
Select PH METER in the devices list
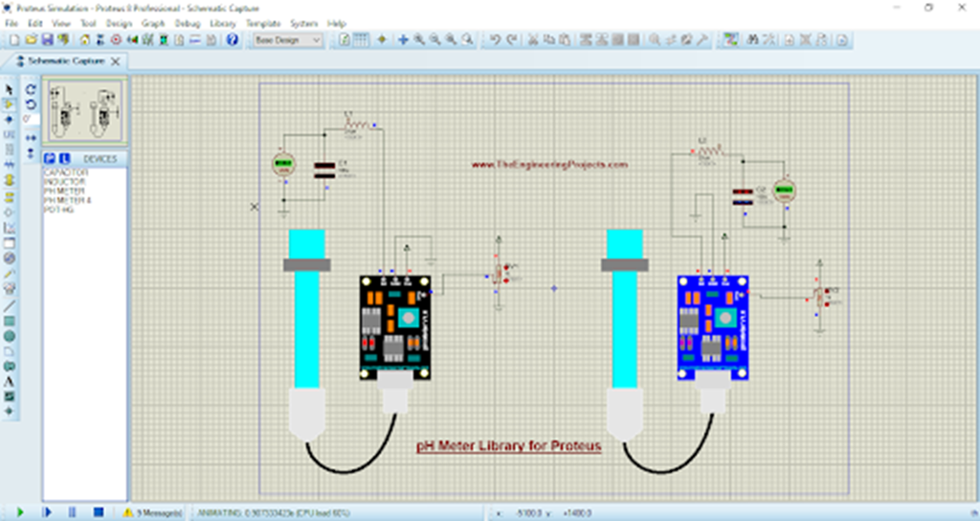pyautogui.click(x=64, y=192)
